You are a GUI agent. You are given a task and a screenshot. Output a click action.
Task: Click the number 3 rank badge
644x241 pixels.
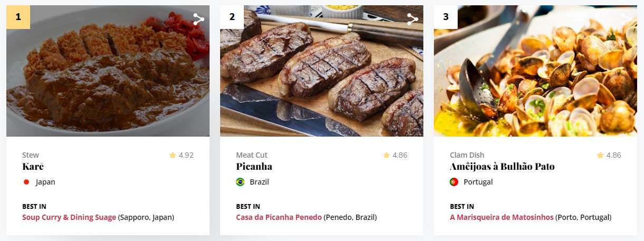446,17
